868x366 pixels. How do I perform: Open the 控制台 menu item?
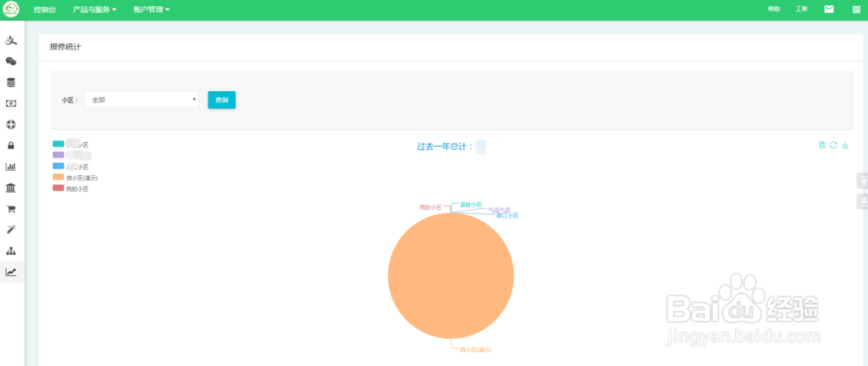(x=45, y=10)
